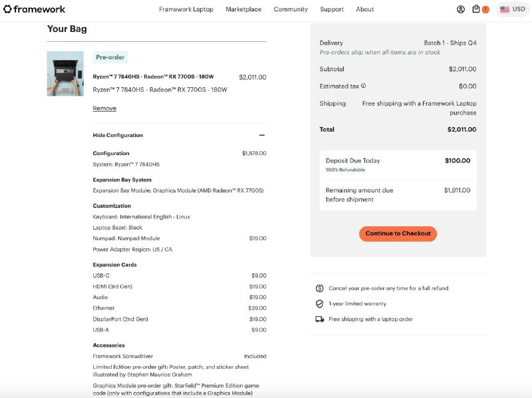Click '100% Refundable' text
Image resolution: width=532 pixels, height=398 pixels.
click(345, 170)
